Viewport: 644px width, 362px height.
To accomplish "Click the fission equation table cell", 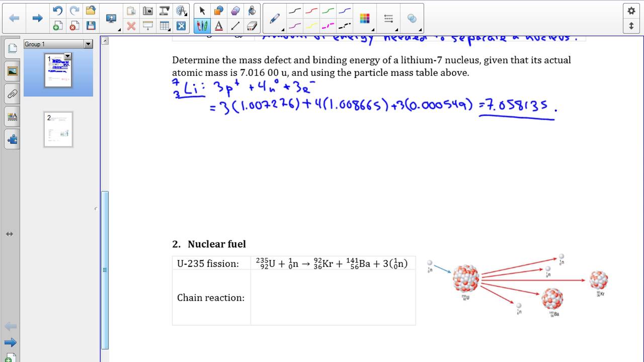I will click(x=333, y=263).
